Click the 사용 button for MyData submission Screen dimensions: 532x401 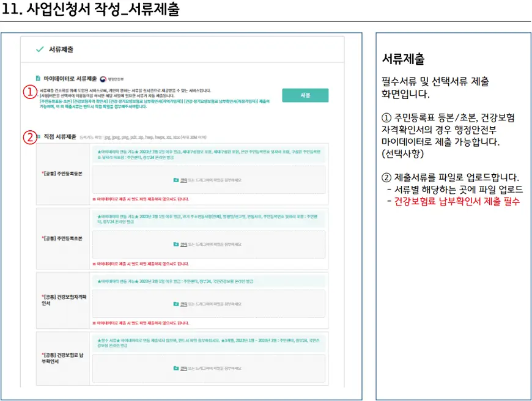click(305, 95)
